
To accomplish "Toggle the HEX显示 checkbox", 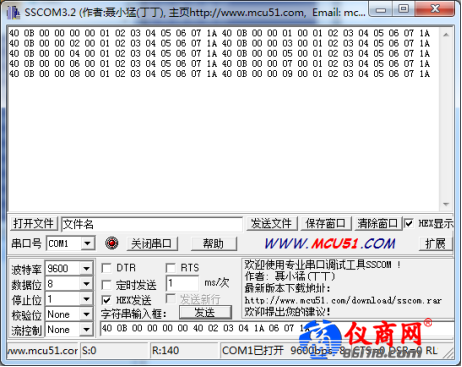I will point(409,223).
